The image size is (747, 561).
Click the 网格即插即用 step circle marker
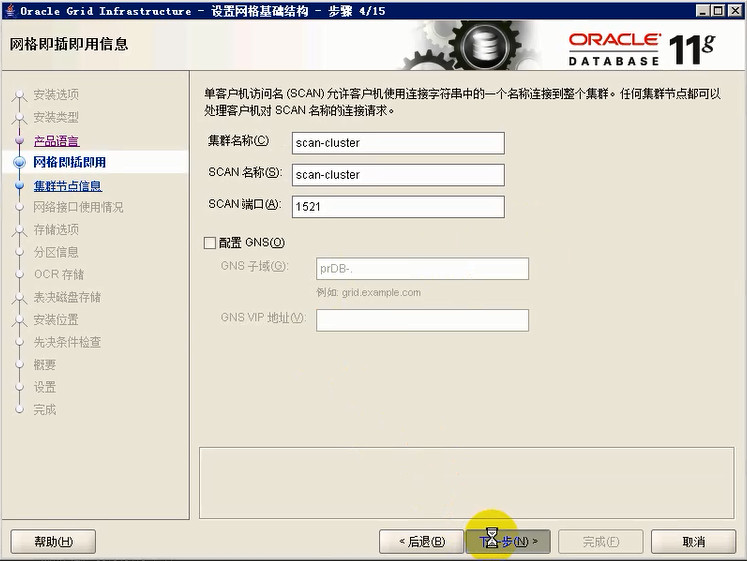click(20, 162)
